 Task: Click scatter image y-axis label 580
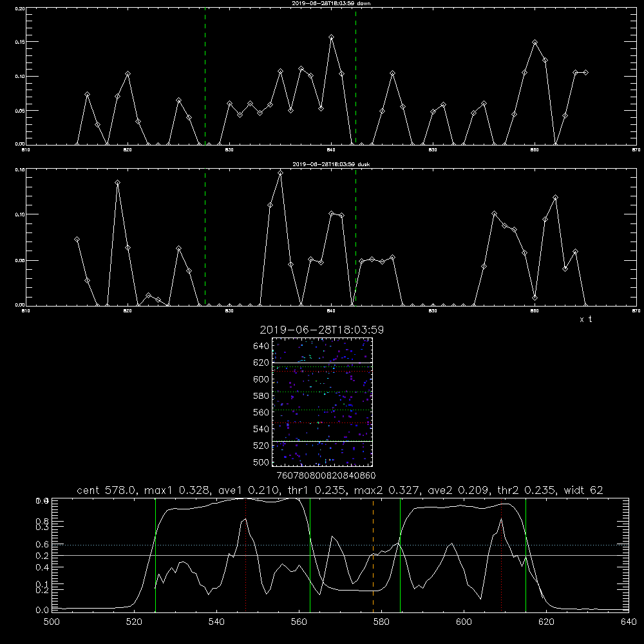tap(261, 396)
